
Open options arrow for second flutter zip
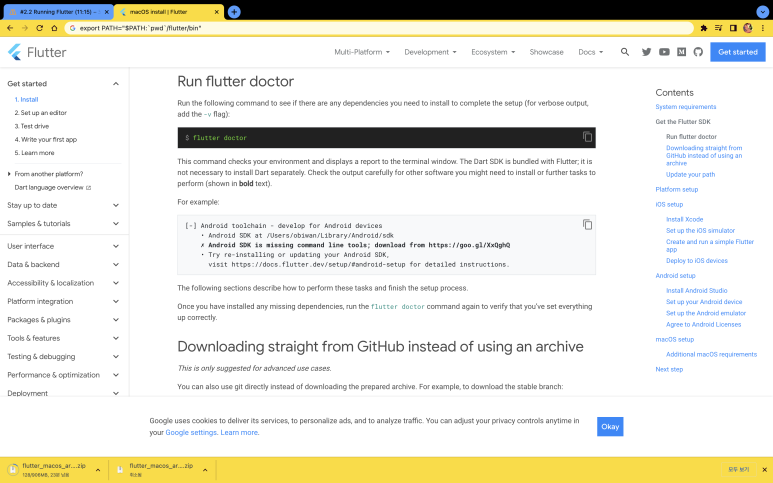click(205, 470)
